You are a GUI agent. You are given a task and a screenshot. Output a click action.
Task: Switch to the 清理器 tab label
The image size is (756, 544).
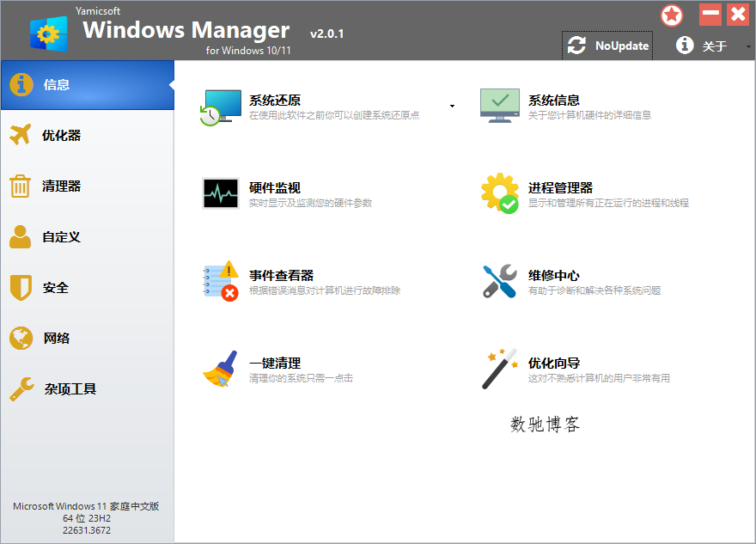coord(61,186)
